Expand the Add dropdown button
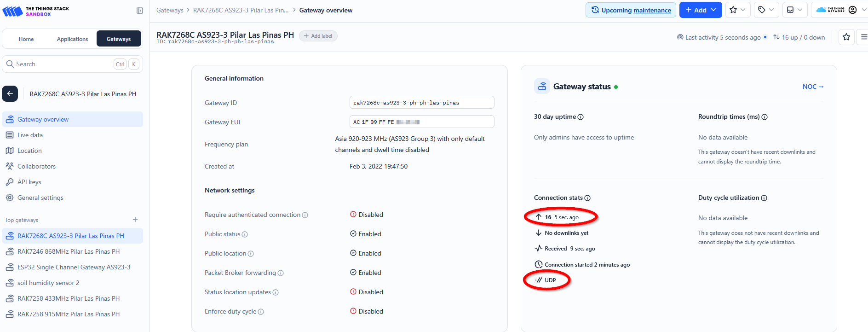The image size is (868, 332). (701, 10)
